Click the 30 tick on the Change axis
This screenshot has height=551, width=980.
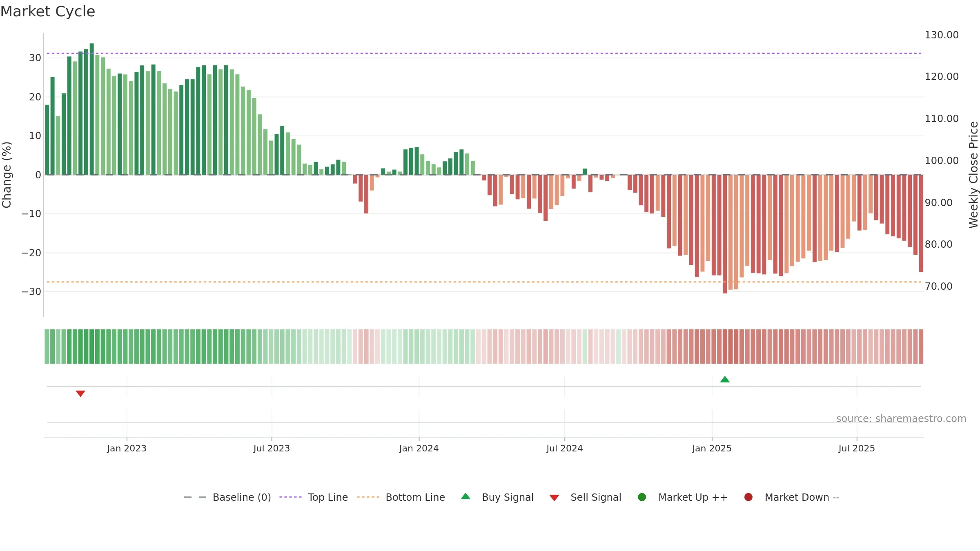point(35,58)
